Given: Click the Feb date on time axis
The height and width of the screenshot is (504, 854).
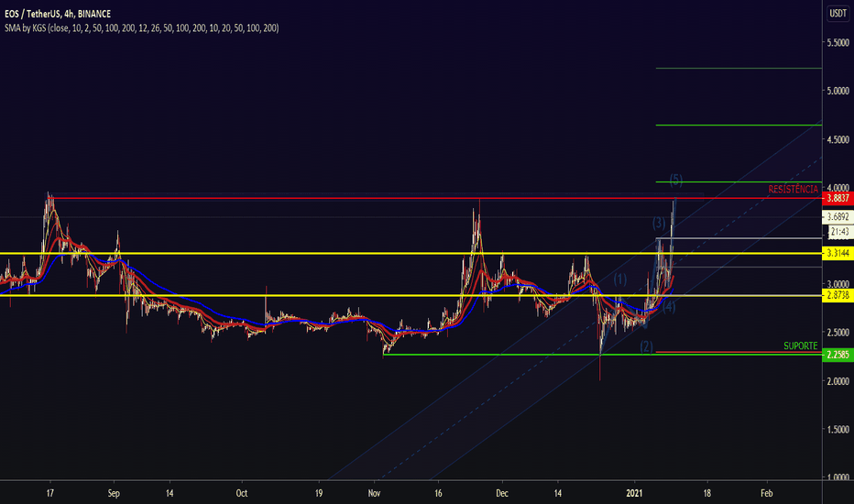Looking at the screenshot, I should [766, 493].
